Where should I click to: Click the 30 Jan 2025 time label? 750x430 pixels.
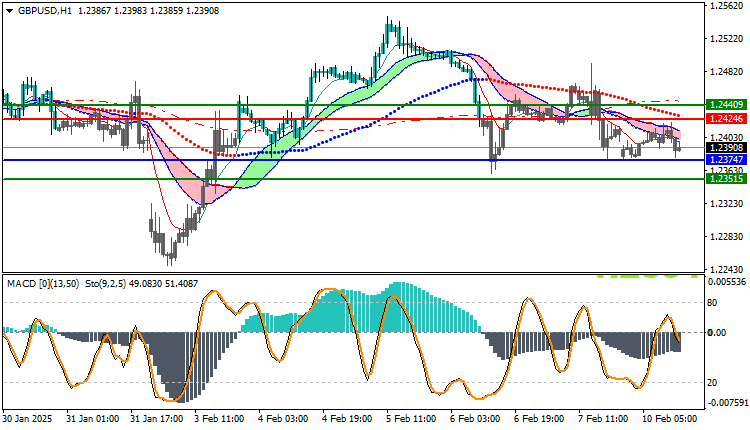[x=27, y=419]
